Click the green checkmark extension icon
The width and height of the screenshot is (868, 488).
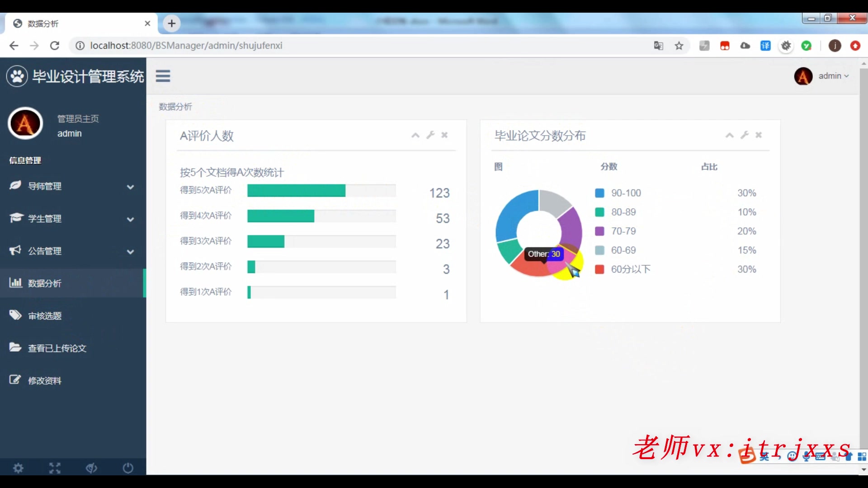806,46
